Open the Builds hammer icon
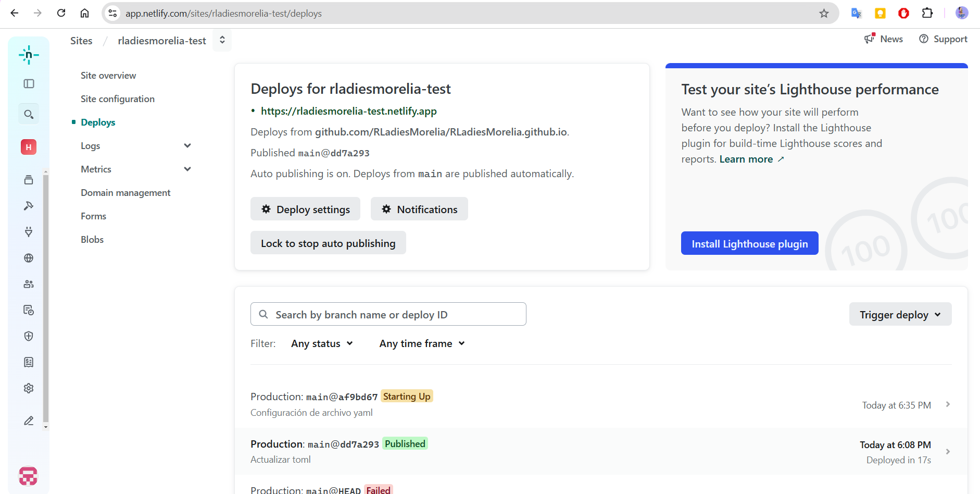Viewport: 980px width, 494px height. (29, 206)
